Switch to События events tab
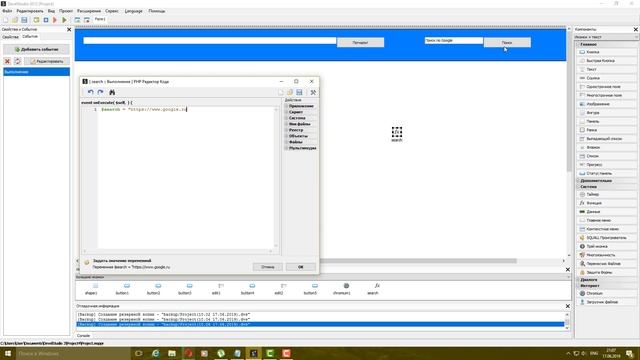Viewport: 640px width, 360px height. click(30, 36)
